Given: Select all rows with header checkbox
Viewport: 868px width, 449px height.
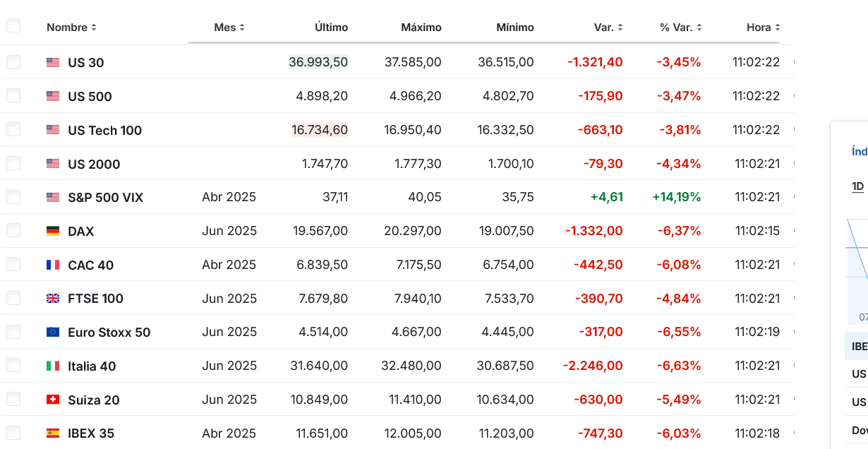Looking at the screenshot, I should point(13,26).
